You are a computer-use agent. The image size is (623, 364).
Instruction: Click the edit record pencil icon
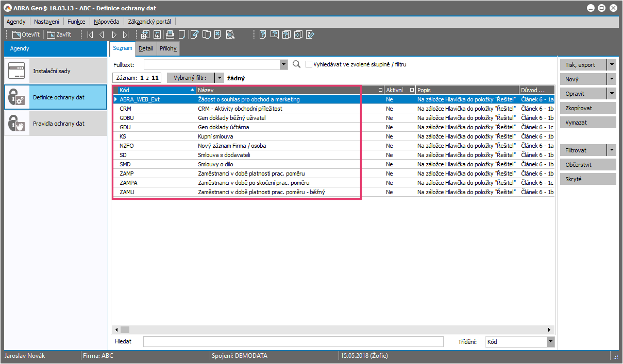pyautogui.click(x=194, y=35)
